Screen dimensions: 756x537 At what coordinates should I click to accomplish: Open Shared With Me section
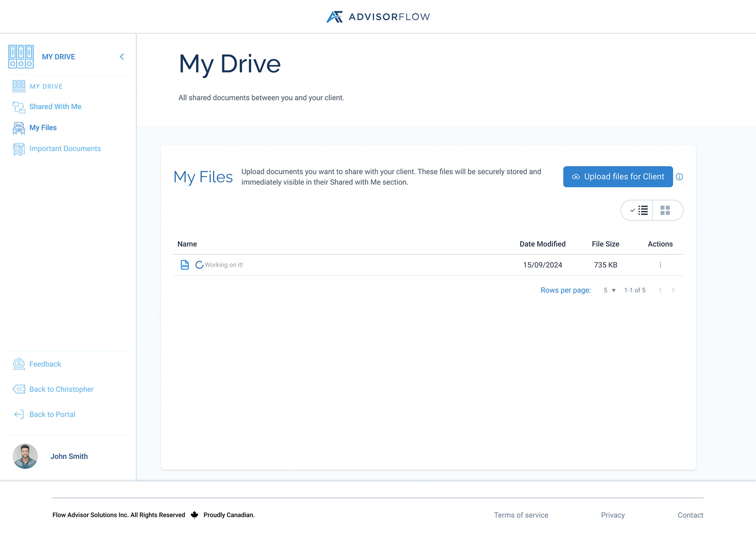55,107
